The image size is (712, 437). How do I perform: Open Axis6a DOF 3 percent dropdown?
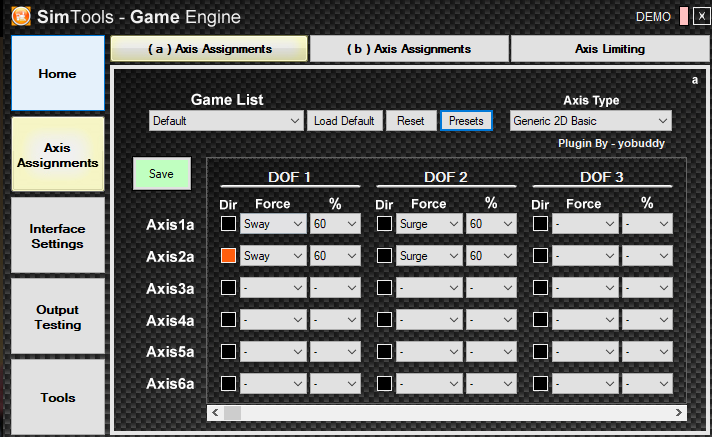pos(647,383)
